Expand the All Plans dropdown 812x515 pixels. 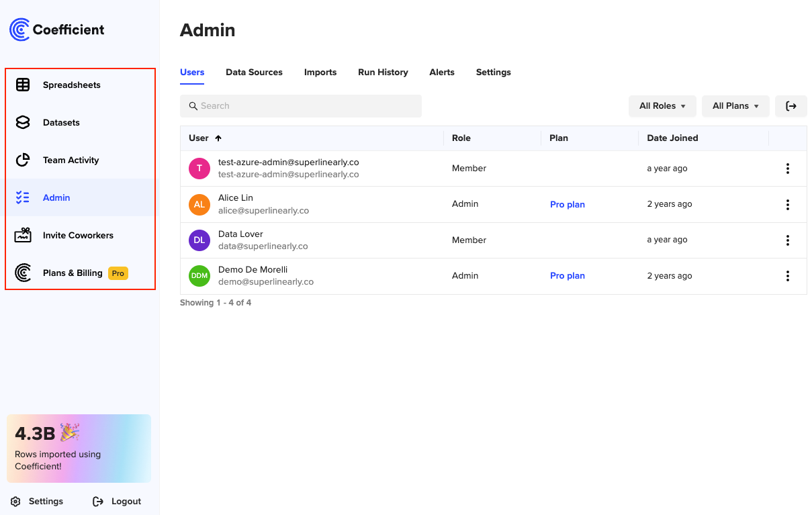(735, 106)
